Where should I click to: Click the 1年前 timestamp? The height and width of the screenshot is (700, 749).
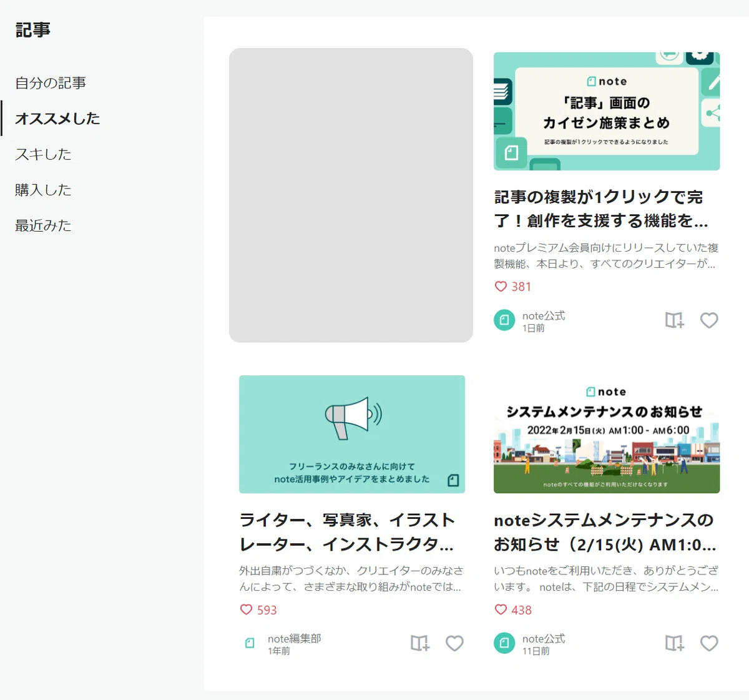[x=279, y=651]
